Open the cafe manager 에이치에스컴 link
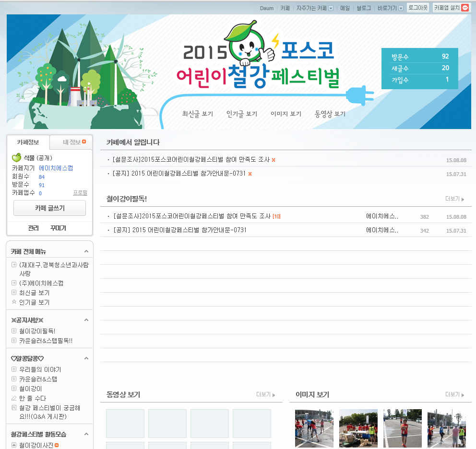Image resolution: width=476 pixels, height=449 pixels. (x=56, y=168)
